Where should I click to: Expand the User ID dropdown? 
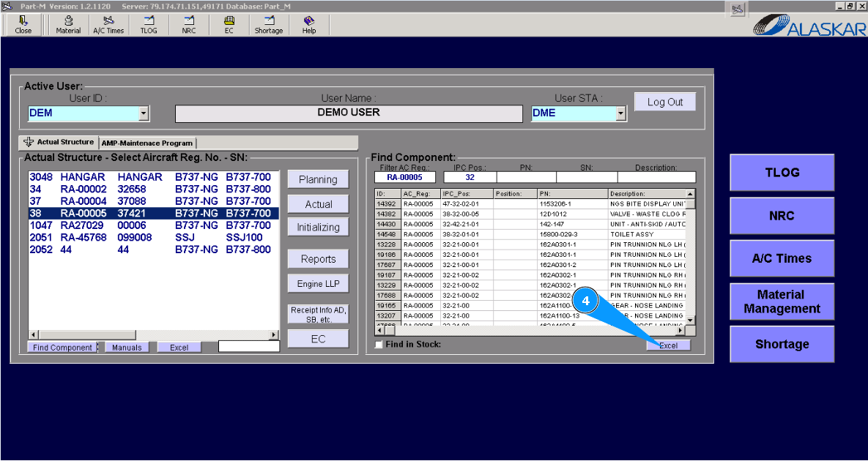click(144, 113)
